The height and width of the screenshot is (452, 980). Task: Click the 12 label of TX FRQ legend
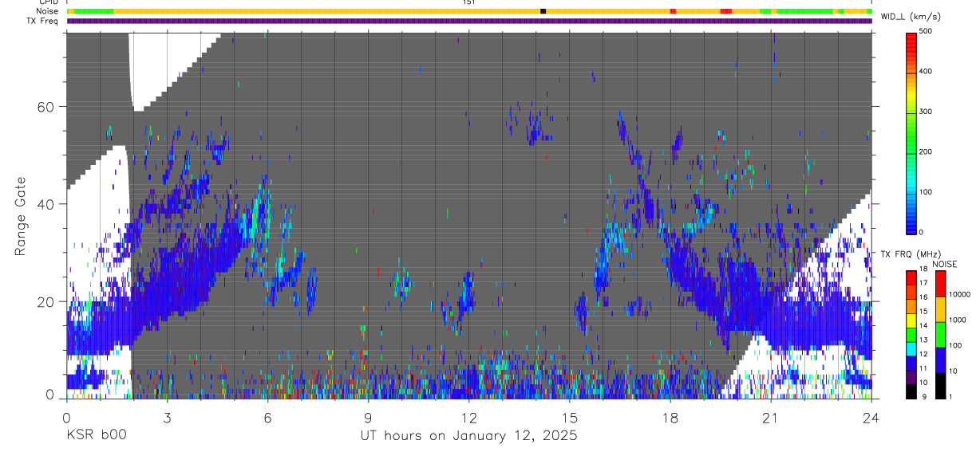click(923, 354)
